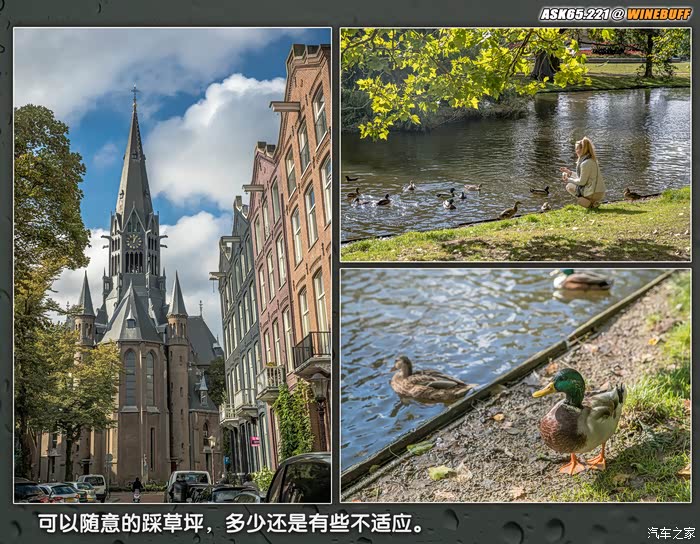Click the @ symbol in the watermark
This screenshot has width=700, height=544.
point(618,14)
